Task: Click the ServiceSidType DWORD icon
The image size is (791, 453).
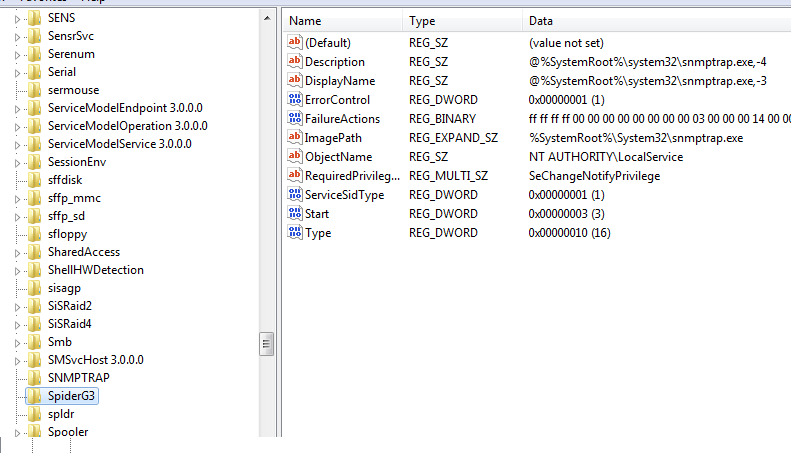Action: pyautogui.click(x=294, y=194)
